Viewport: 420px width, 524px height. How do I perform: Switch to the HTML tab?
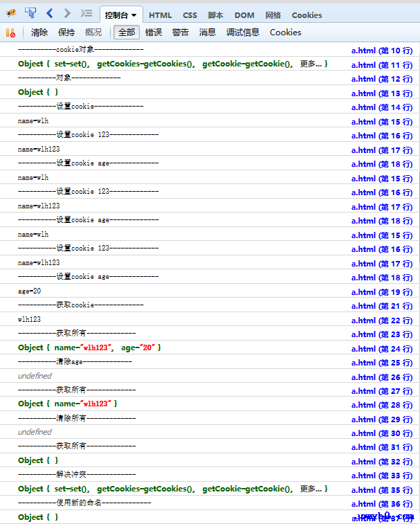[161, 15]
